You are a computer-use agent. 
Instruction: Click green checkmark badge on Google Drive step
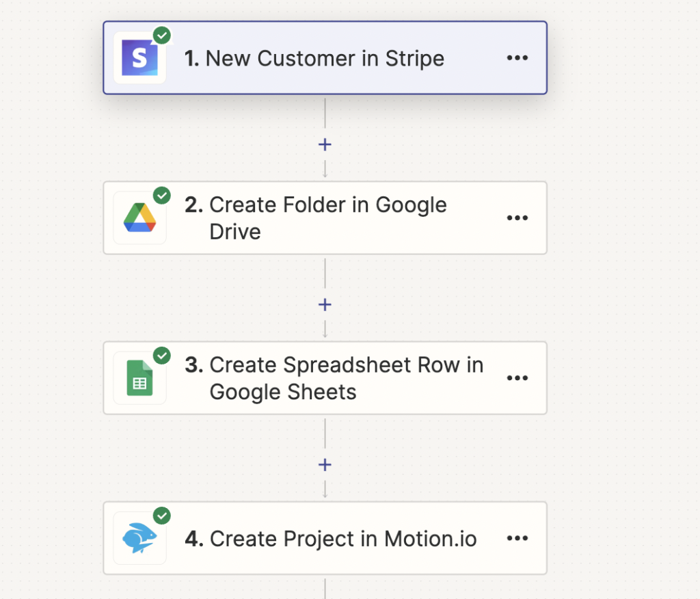coord(162,196)
